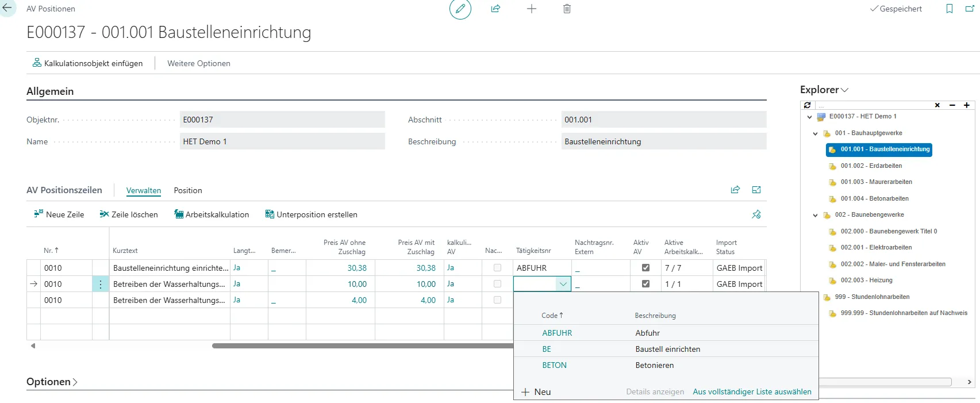
Task: Toggle Aktiv AV checkbox in first row
Action: click(645, 268)
